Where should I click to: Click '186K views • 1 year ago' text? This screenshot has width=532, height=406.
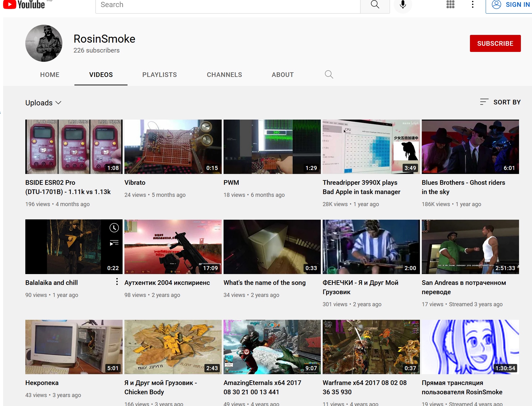(x=451, y=204)
